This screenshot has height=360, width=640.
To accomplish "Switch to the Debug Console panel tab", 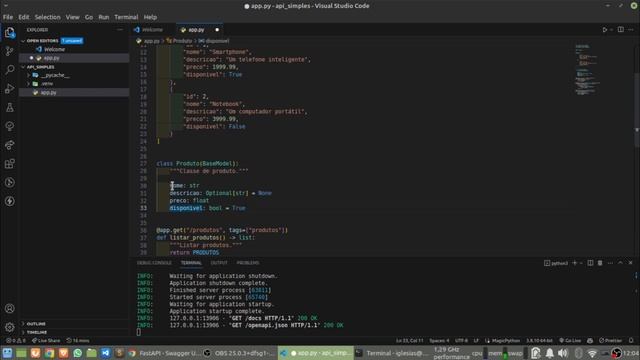I will tap(154, 263).
